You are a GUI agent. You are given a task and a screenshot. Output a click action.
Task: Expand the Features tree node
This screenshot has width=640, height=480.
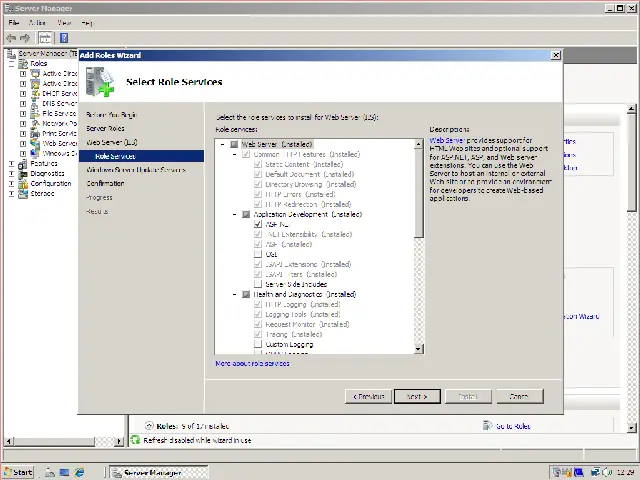point(11,164)
